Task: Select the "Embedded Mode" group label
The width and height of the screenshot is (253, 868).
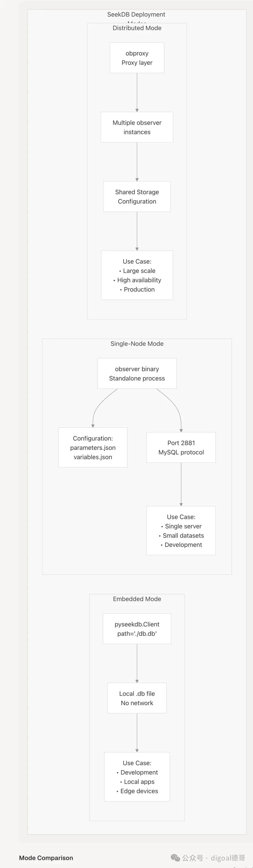Action: (x=137, y=599)
